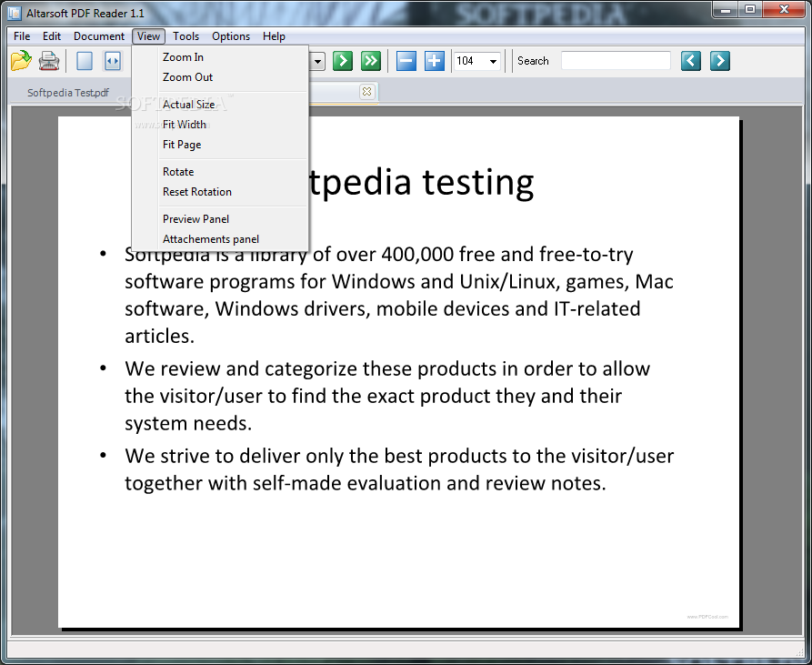Switch to Softpedia Test.pdf tab
The image size is (812, 665).
point(68,93)
